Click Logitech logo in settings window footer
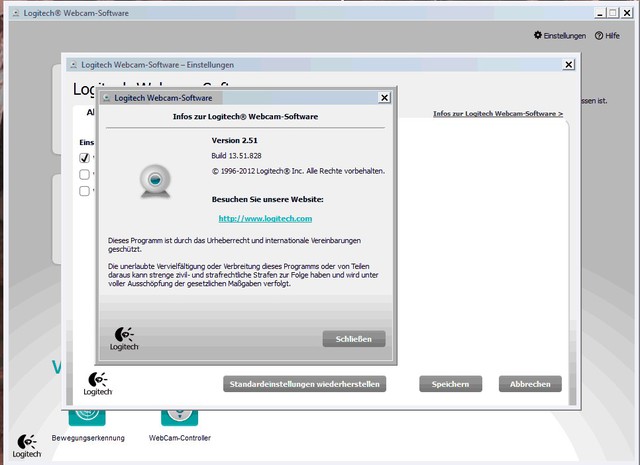The height and width of the screenshot is (465, 640). click(98, 384)
